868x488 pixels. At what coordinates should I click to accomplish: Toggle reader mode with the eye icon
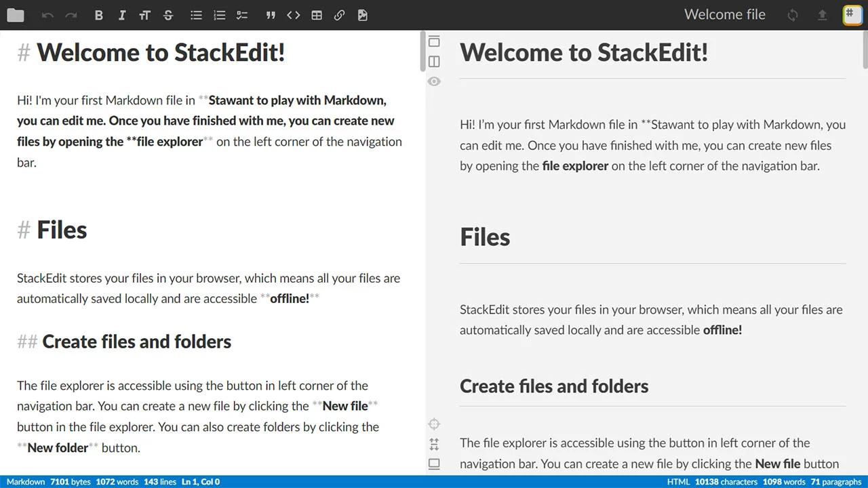pyautogui.click(x=434, y=81)
